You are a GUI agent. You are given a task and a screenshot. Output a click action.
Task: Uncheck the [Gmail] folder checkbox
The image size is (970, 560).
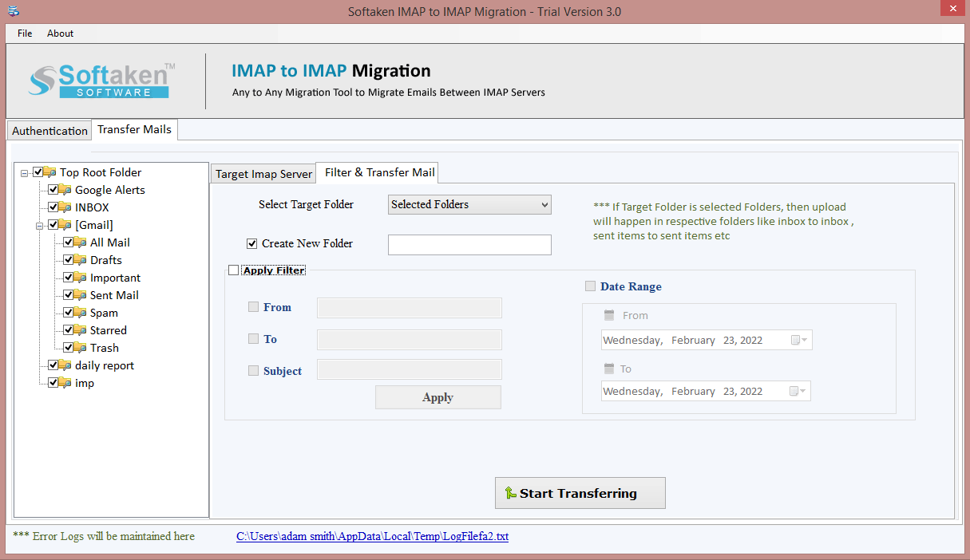[x=53, y=225]
